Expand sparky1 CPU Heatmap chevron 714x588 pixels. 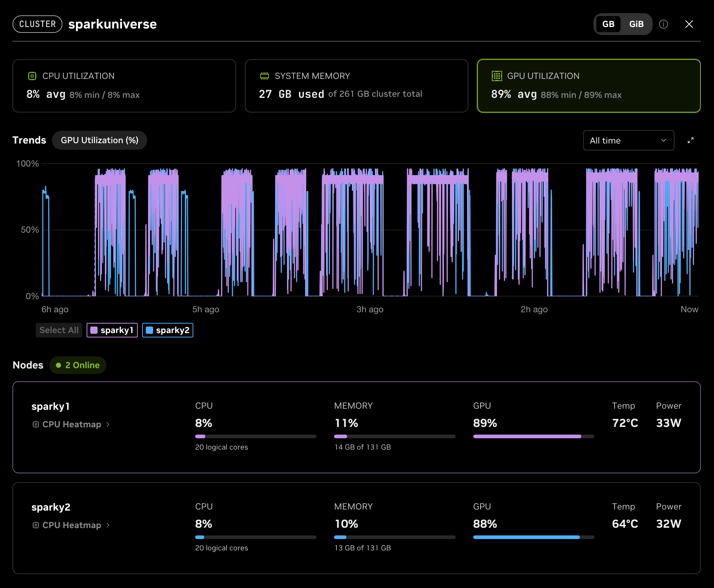pyautogui.click(x=108, y=424)
